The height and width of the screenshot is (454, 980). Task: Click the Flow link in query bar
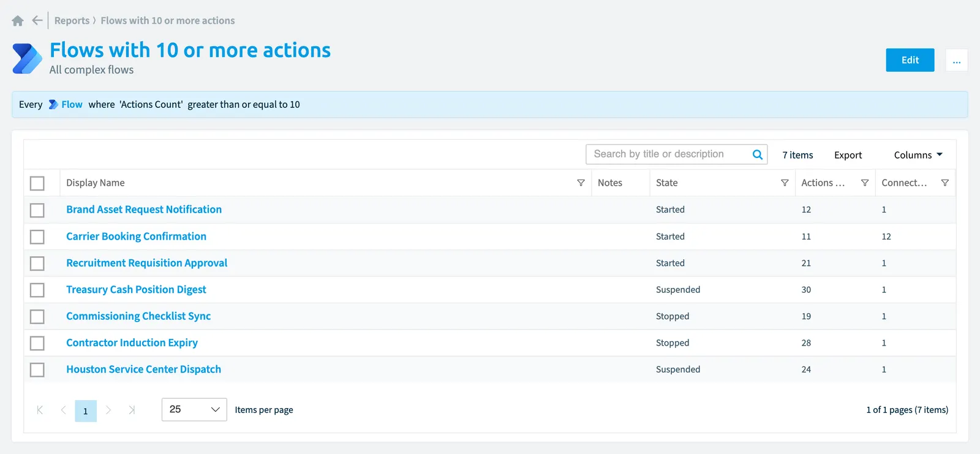click(x=72, y=105)
